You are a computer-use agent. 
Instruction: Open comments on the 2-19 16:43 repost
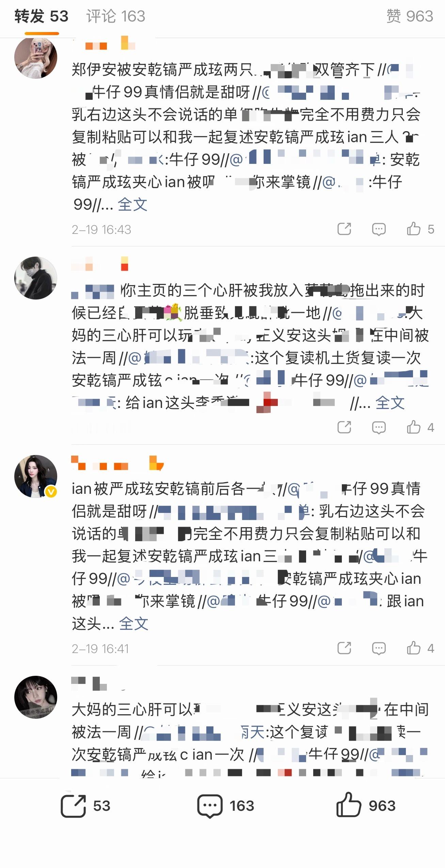(379, 229)
